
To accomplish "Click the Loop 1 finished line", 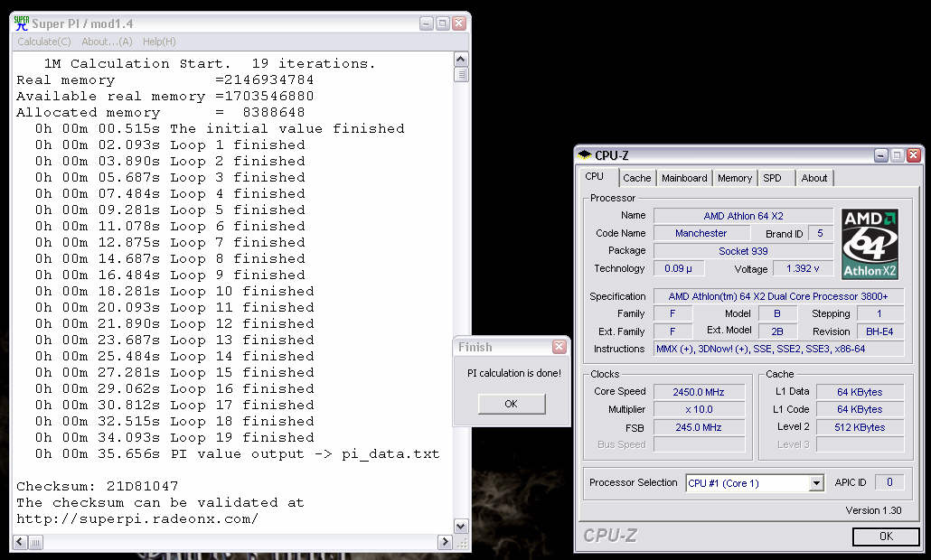I will 170,145.
